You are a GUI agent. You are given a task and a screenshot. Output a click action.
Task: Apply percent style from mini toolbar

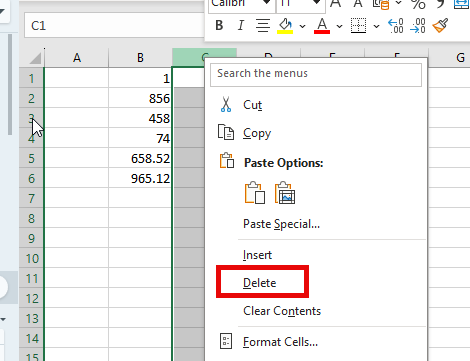(x=418, y=4)
